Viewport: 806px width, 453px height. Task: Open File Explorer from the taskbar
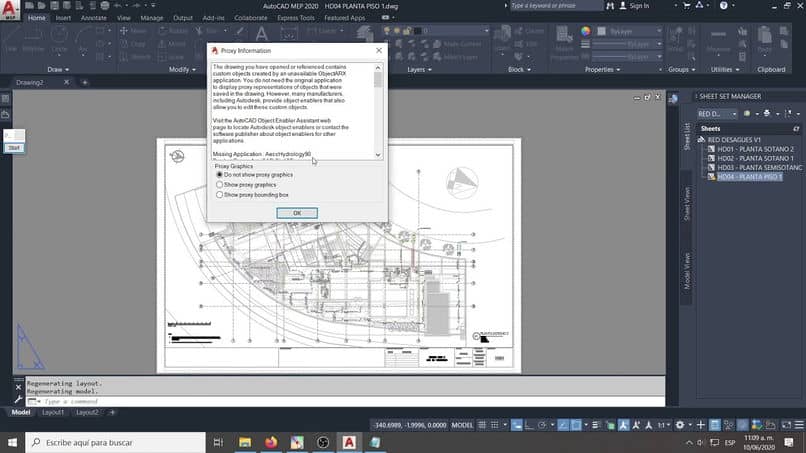(245, 441)
